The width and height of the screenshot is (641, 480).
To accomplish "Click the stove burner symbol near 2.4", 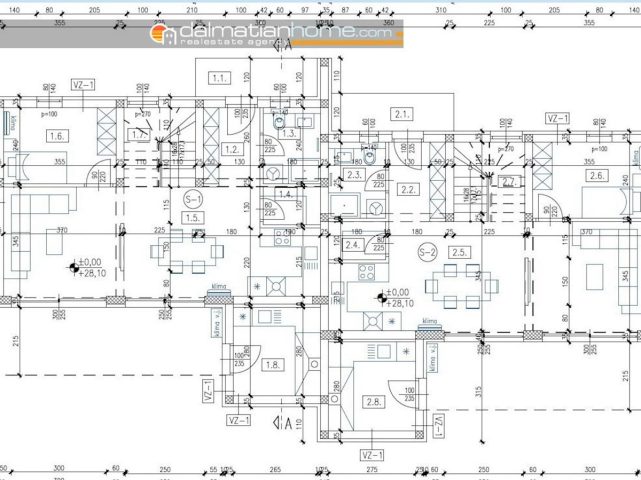I will click(x=366, y=272).
